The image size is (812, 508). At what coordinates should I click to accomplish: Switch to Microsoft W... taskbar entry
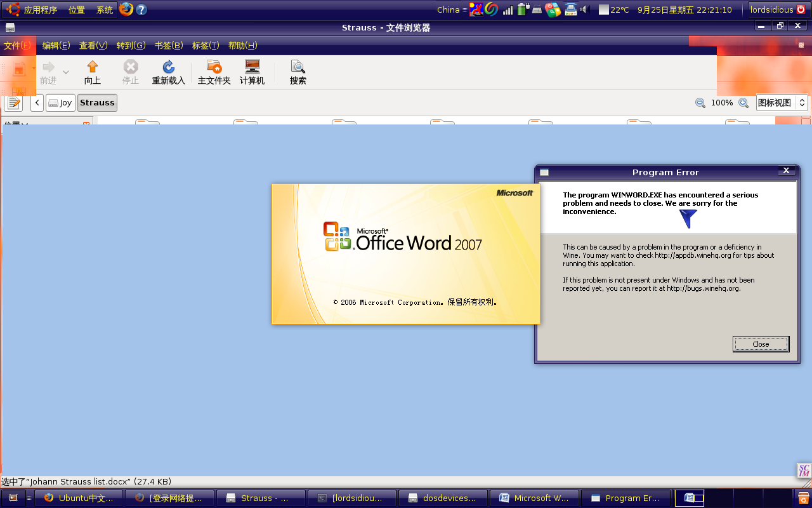[x=534, y=498]
